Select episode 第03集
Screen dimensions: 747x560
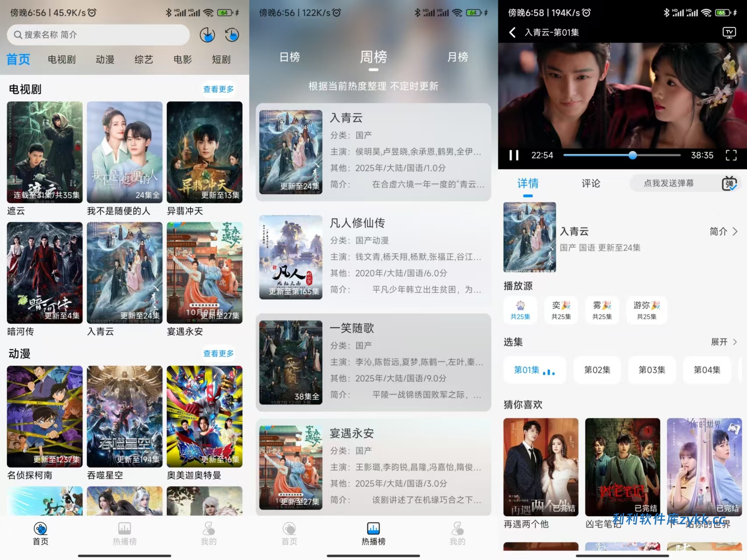pos(652,370)
